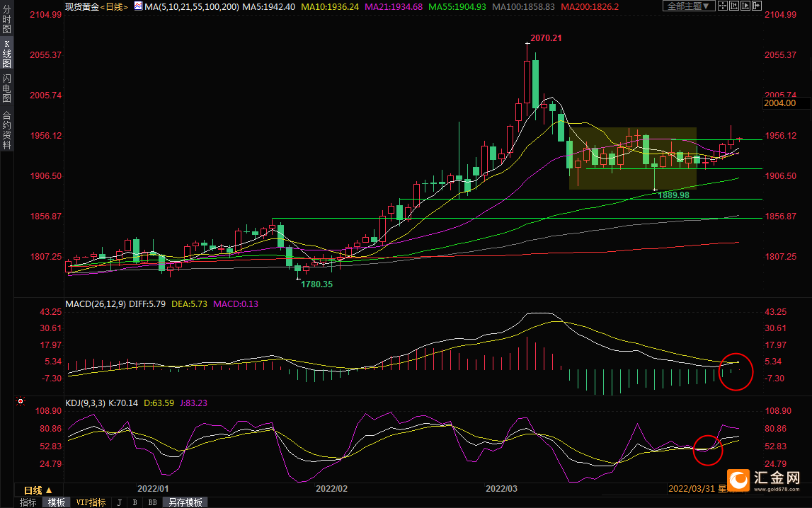This screenshot has width=812, height=508.
Task: Click the DIFF:5.79 value
Action: [147, 304]
